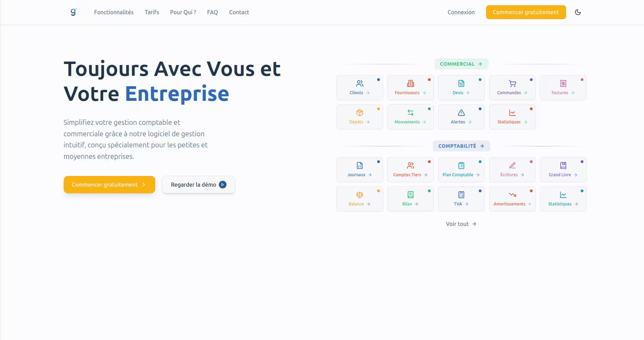Click the Alertes warning triangle tile
Viewport: 644px width, 340px height.
(461, 117)
